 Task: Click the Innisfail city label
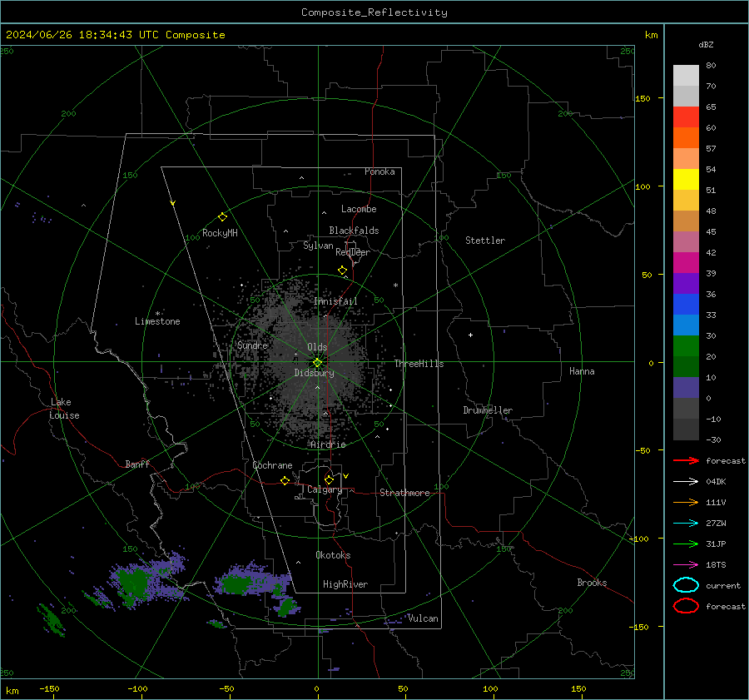pyautogui.click(x=335, y=301)
